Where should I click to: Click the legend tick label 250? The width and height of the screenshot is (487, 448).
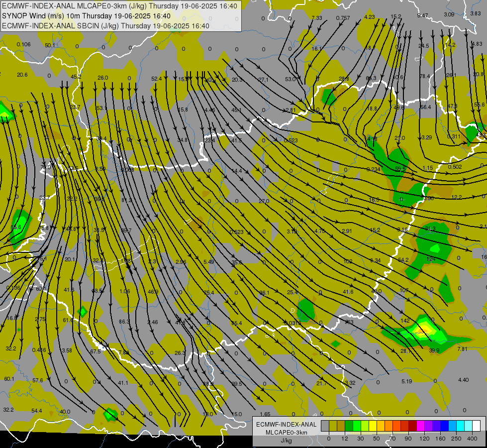[x=456, y=439]
